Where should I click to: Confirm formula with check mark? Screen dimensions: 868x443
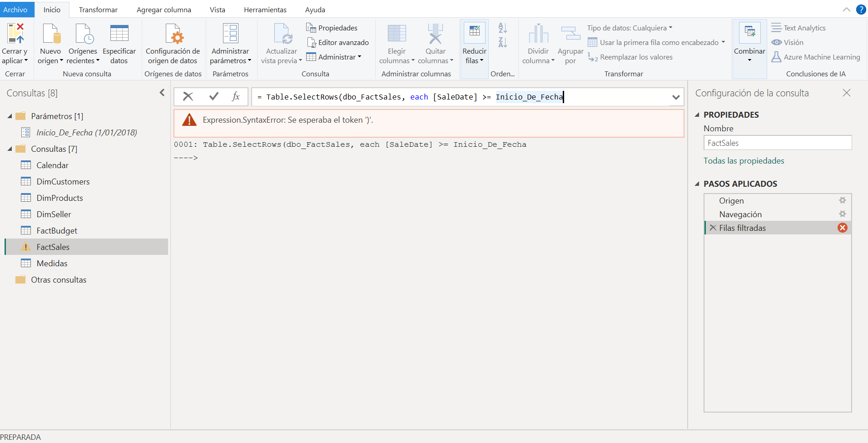tap(213, 96)
